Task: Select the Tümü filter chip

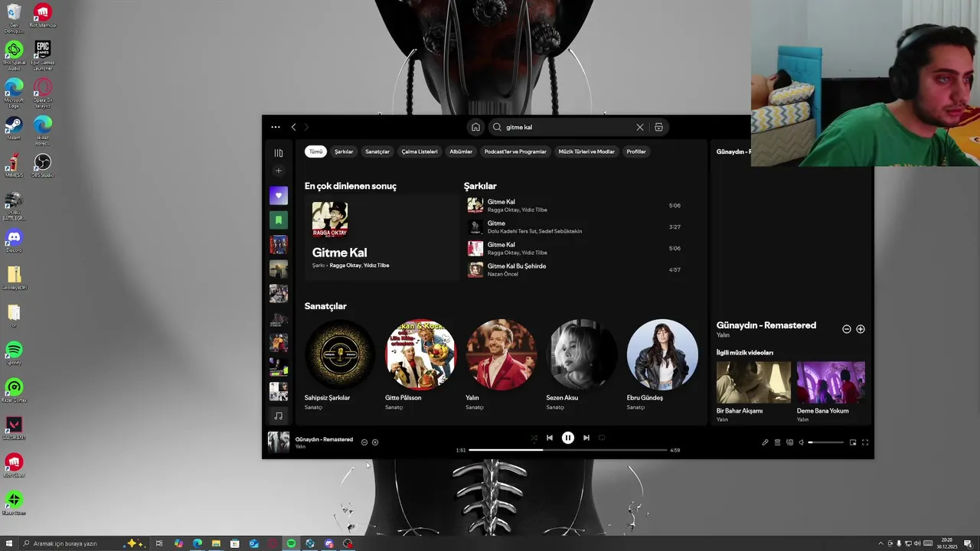Action: coord(315,152)
